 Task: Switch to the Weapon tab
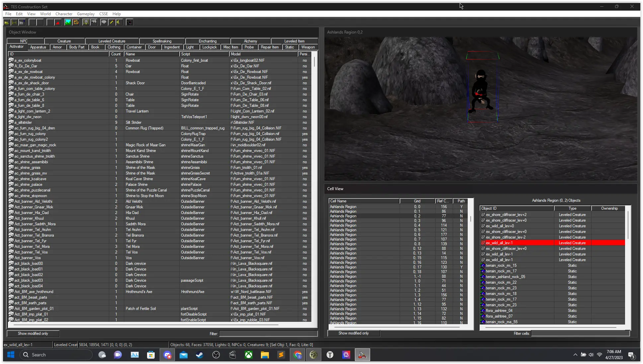tap(308, 47)
